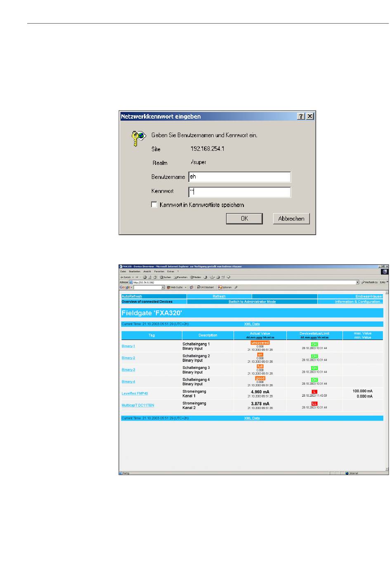Click the red 'L' status of Levelflex FMP40
Viewport: 392px width, 566px height.
314,392
